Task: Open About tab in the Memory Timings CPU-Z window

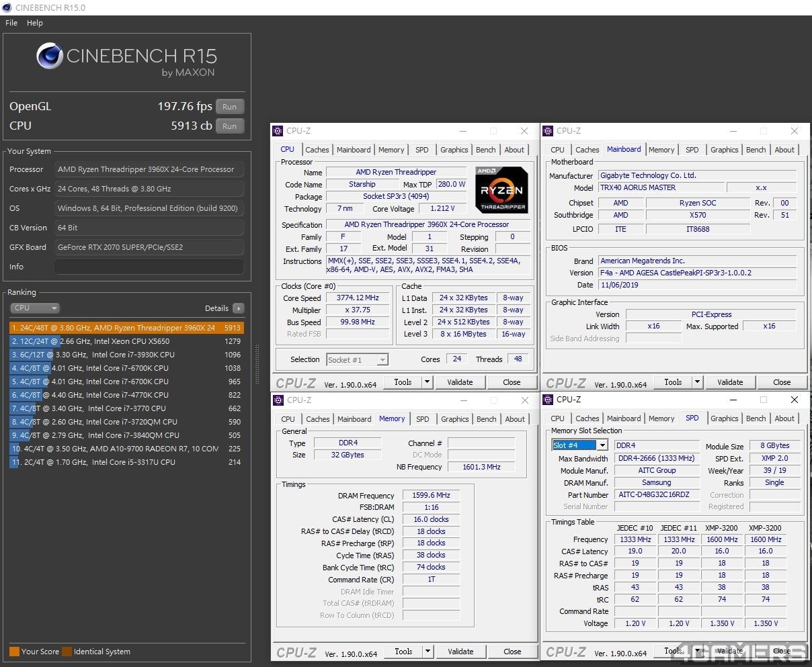Action: click(x=516, y=419)
